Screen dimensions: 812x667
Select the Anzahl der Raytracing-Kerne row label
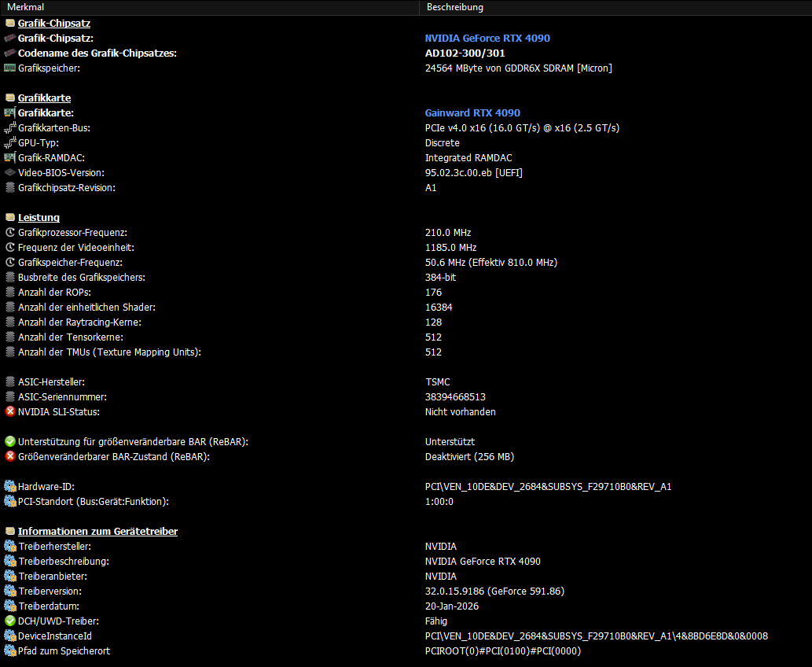point(79,322)
